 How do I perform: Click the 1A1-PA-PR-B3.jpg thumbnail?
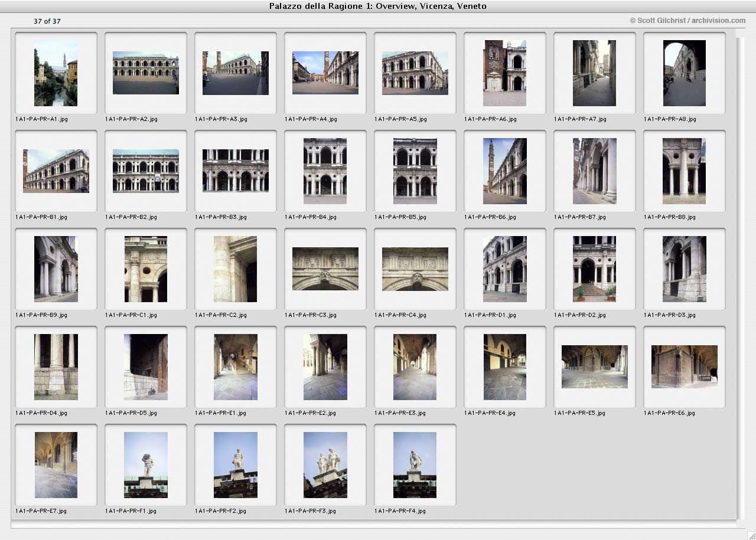[x=236, y=171]
